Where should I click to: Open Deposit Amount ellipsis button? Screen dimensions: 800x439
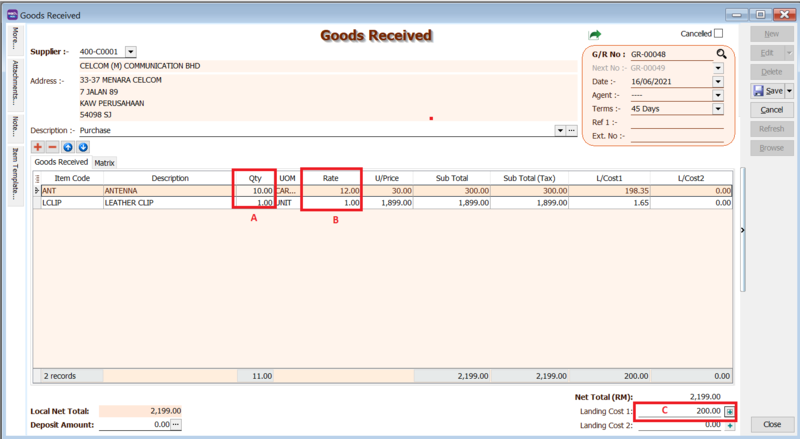(175, 425)
